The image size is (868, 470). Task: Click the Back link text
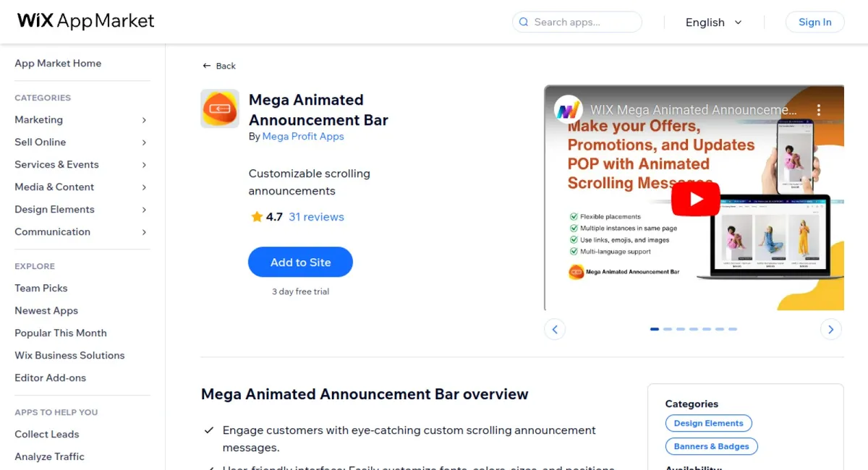[226, 66]
